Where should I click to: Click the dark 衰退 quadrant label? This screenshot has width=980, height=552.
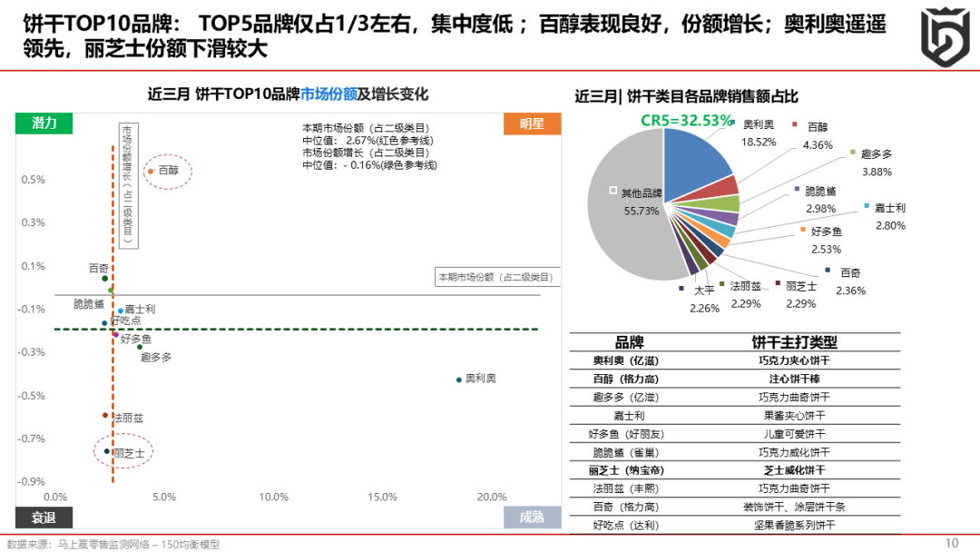pyautogui.click(x=44, y=517)
